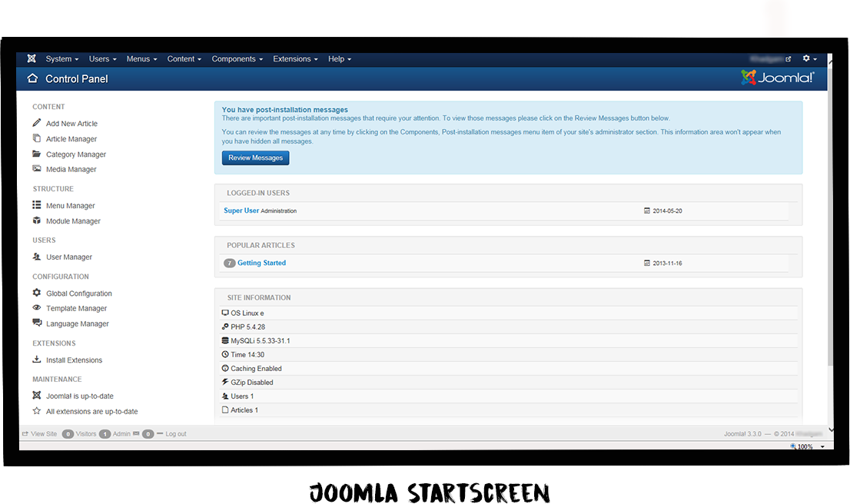The image size is (850, 504).
Task: Click the pencil icon for Add New Article
Action: pyautogui.click(x=36, y=122)
